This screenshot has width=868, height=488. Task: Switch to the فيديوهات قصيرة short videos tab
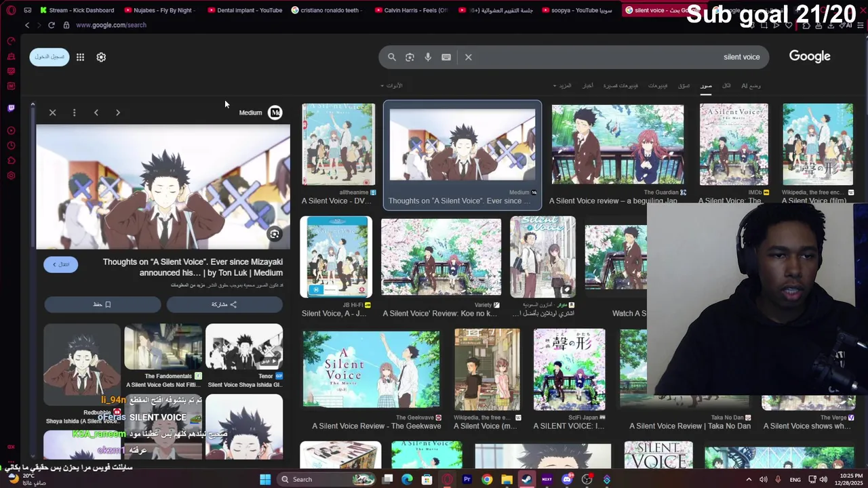click(x=620, y=86)
